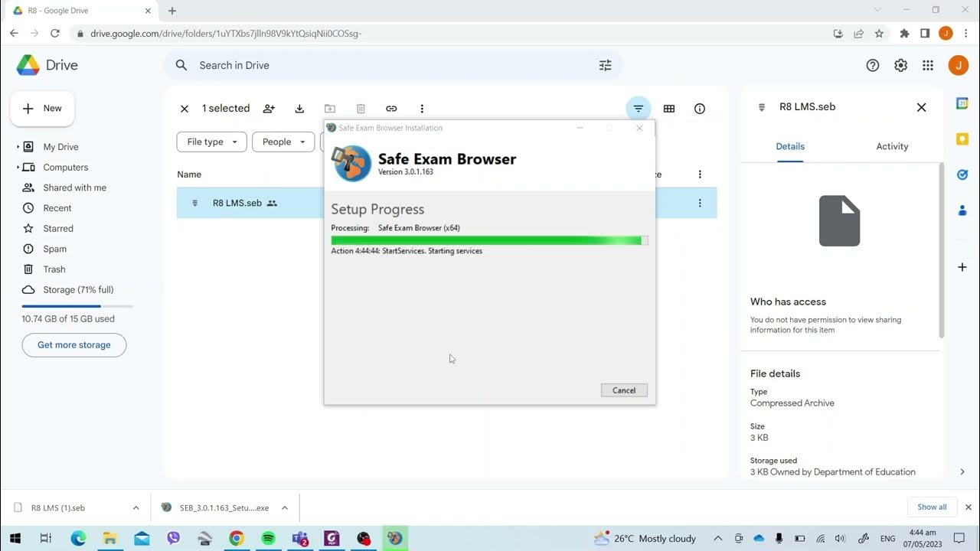Open the File type filter dropdown
Viewport: 980px width, 551px height.
tap(212, 142)
